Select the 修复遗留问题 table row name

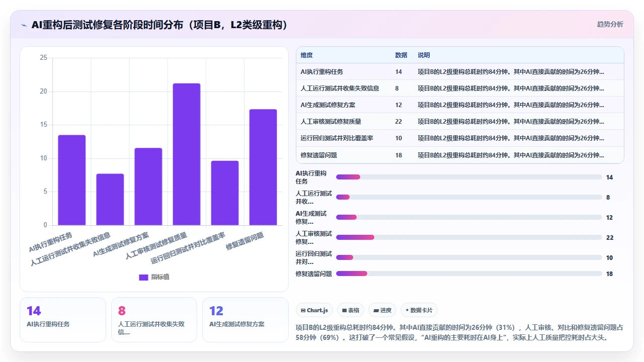click(x=319, y=155)
